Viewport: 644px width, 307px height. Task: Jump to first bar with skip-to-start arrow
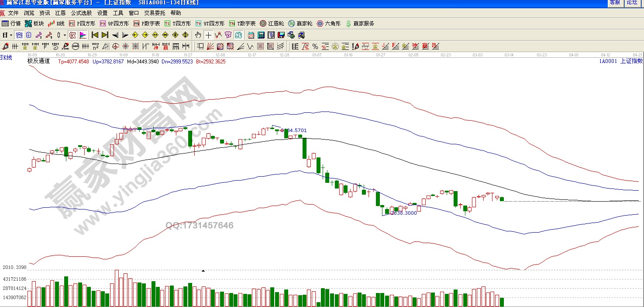95,35
